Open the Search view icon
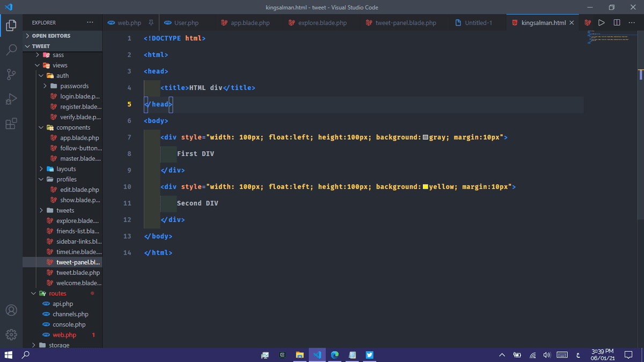This screenshot has height=362, width=644. pyautogui.click(x=11, y=50)
